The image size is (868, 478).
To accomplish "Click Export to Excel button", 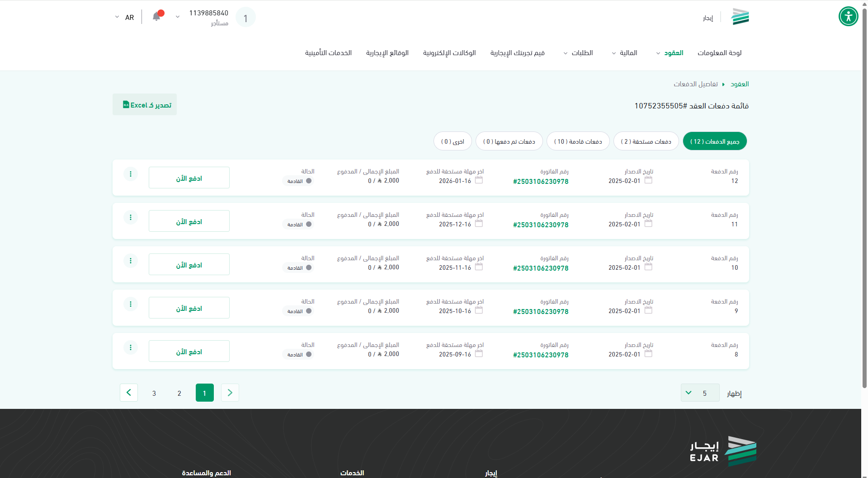I will point(145,105).
